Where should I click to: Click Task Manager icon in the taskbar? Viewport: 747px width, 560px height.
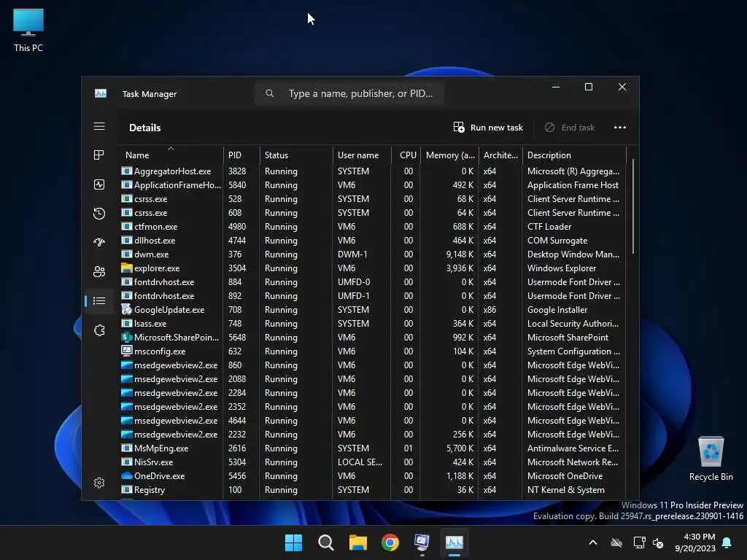pyautogui.click(x=454, y=542)
